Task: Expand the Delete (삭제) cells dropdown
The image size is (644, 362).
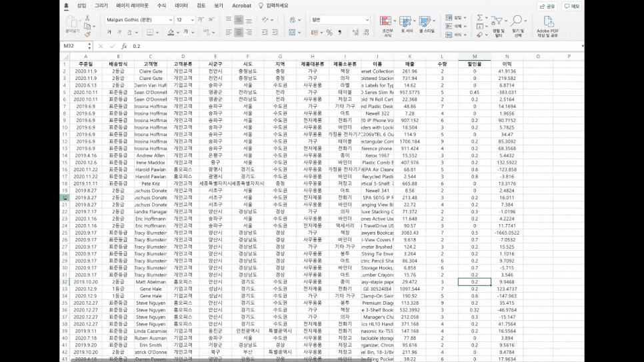Action: pos(465,26)
